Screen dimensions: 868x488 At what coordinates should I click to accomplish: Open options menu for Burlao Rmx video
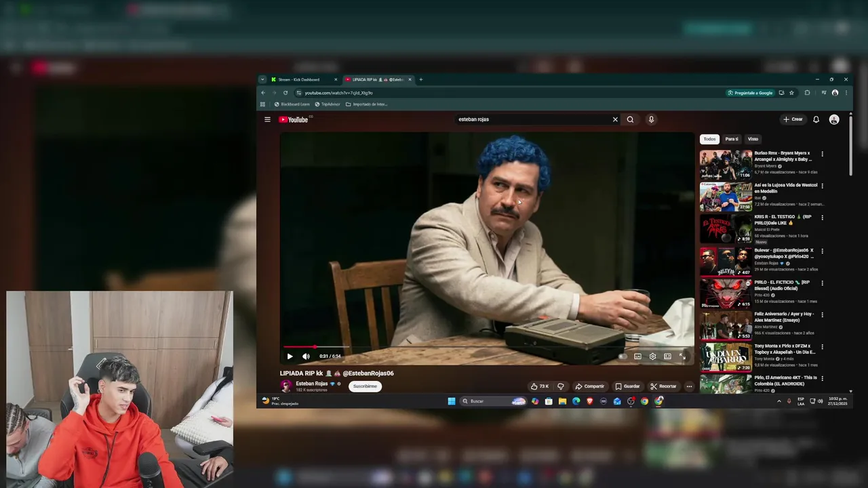click(823, 154)
